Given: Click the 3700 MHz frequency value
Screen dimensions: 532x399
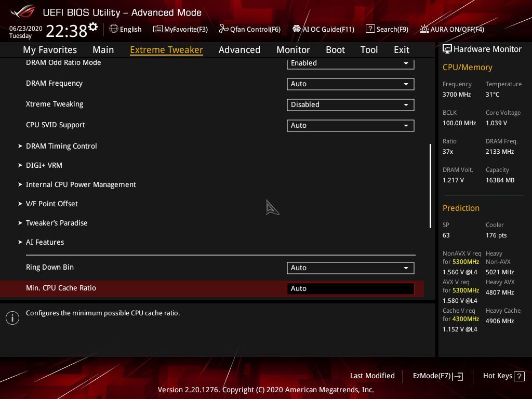Looking at the screenshot, I should [x=457, y=95].
